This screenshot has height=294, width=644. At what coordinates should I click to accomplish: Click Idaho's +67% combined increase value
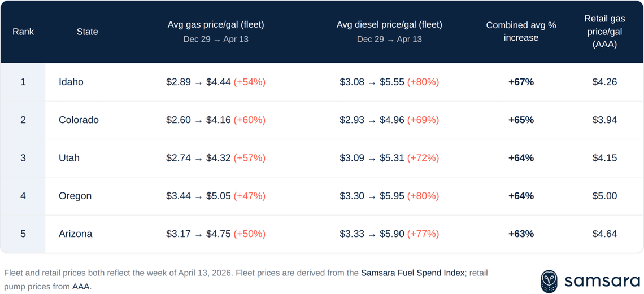click(x=521, y=82)
